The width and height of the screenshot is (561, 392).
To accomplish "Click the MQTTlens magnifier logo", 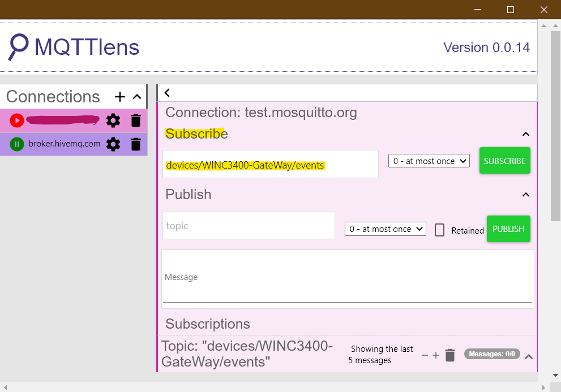I will pos(18,47).
